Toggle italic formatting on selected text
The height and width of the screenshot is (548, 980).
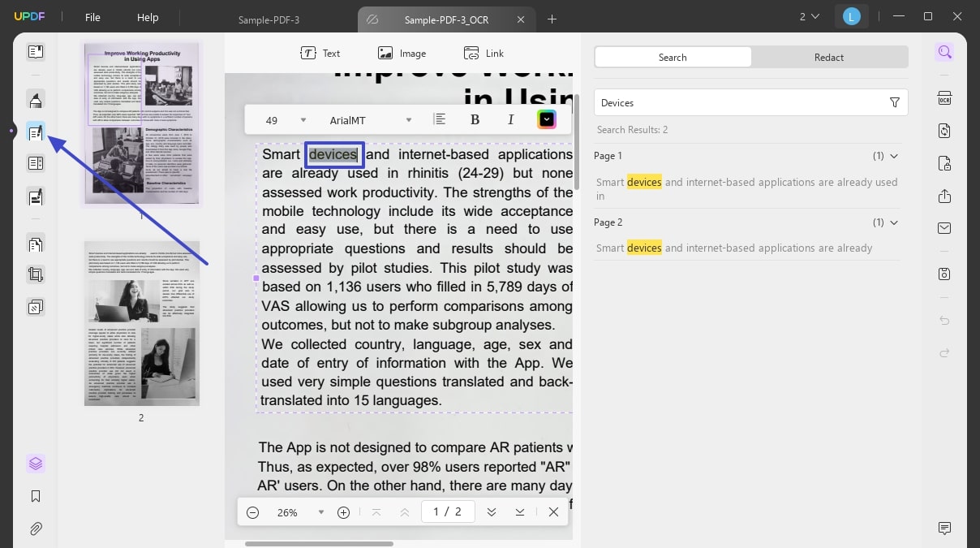510,119
